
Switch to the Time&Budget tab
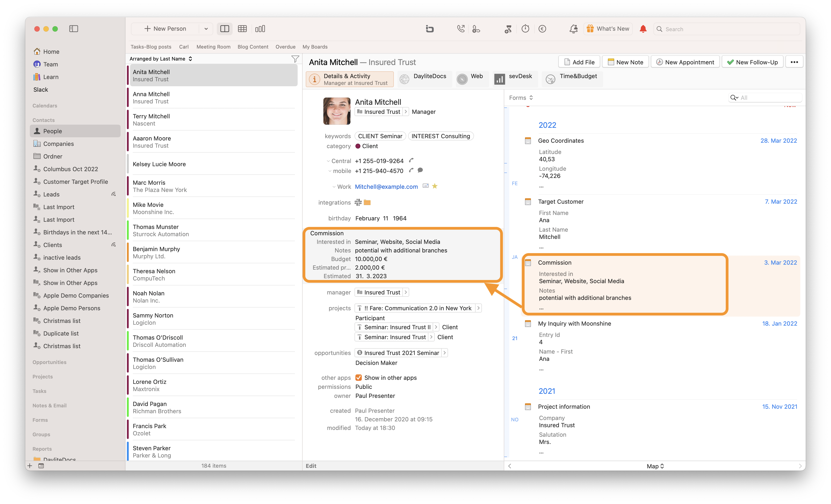[572, 79]
